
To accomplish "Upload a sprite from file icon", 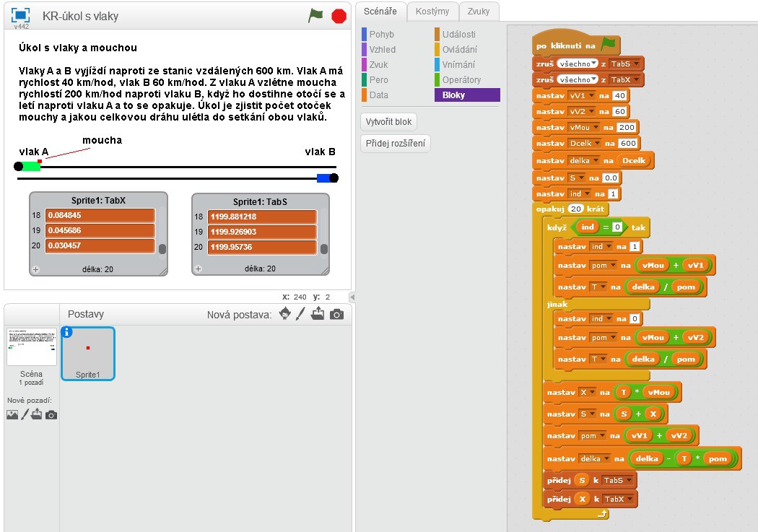I will tap(318, 314).
